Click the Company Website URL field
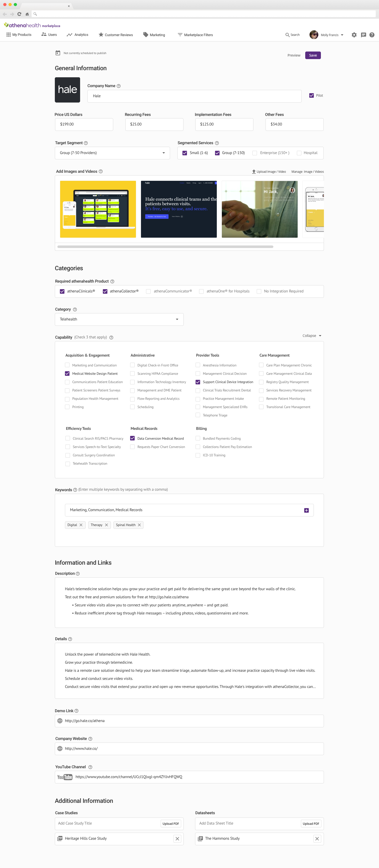 click(x=189, y=749)
